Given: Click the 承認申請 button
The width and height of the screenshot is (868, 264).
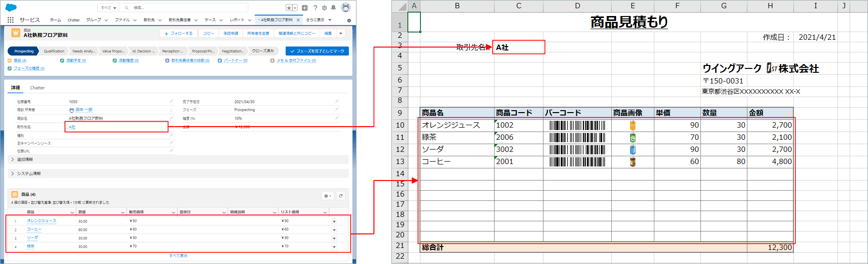Looking at the screenshot, I should tap(231, 33).
